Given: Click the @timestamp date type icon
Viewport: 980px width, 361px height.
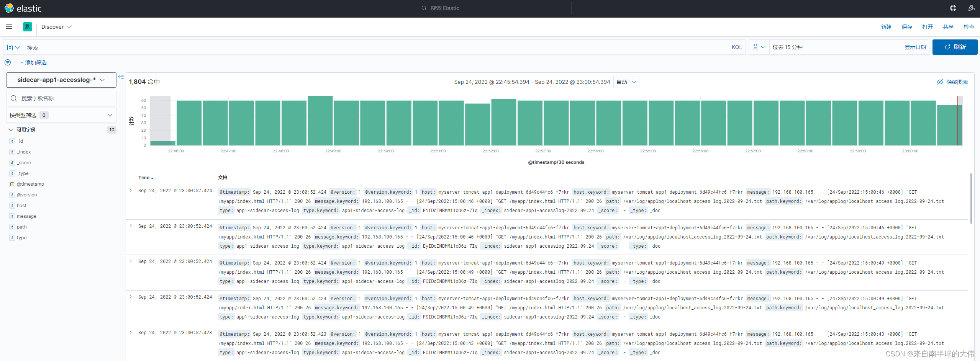Looking at the screenshot, I should point(12,184).
